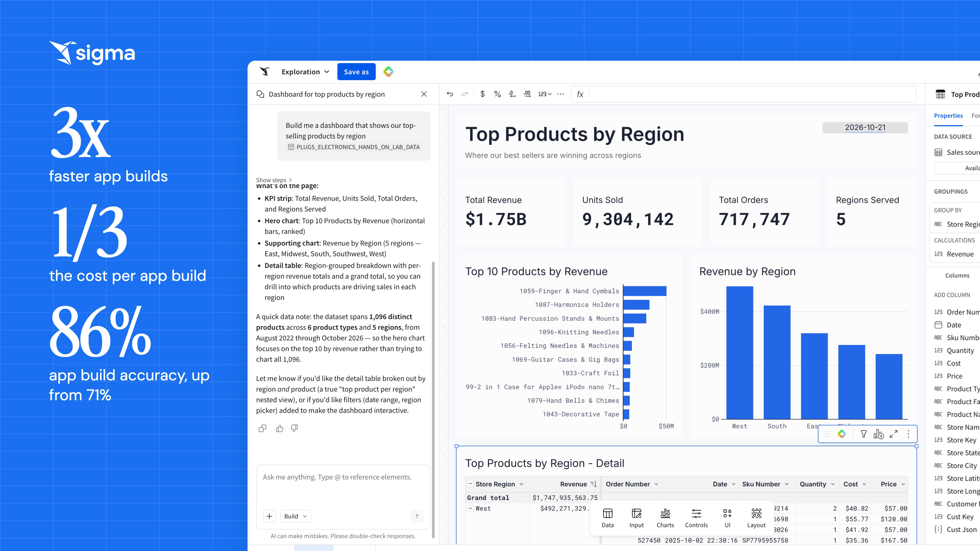980x551 pixels.
Task: Click the filter funnel icon on table toolbar
Action: coord(864,434)
